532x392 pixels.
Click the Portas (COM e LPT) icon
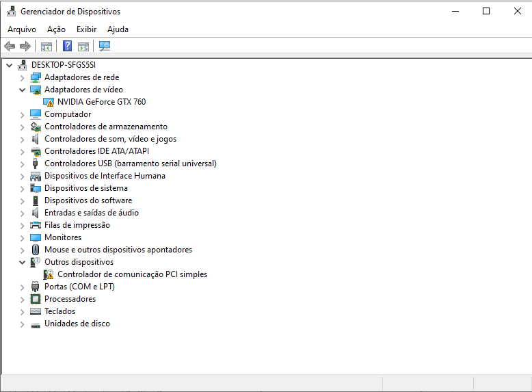tap(36, 287)
